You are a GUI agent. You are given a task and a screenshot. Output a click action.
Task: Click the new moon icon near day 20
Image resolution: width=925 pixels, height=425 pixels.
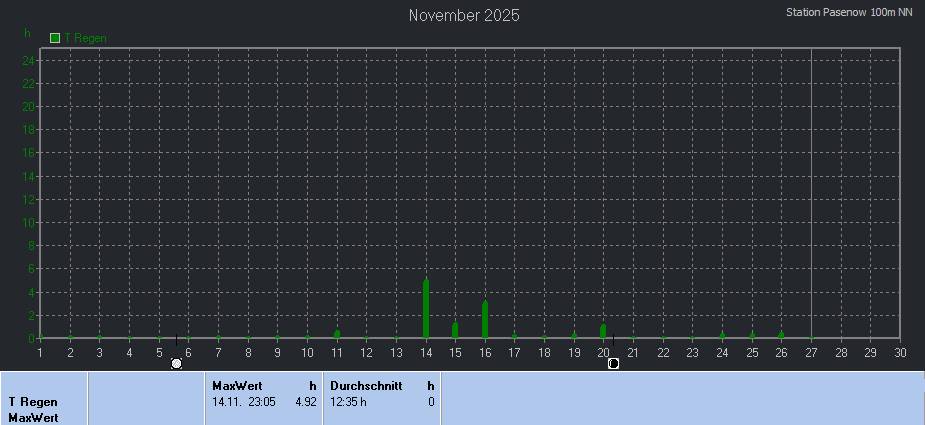[613, 363]
